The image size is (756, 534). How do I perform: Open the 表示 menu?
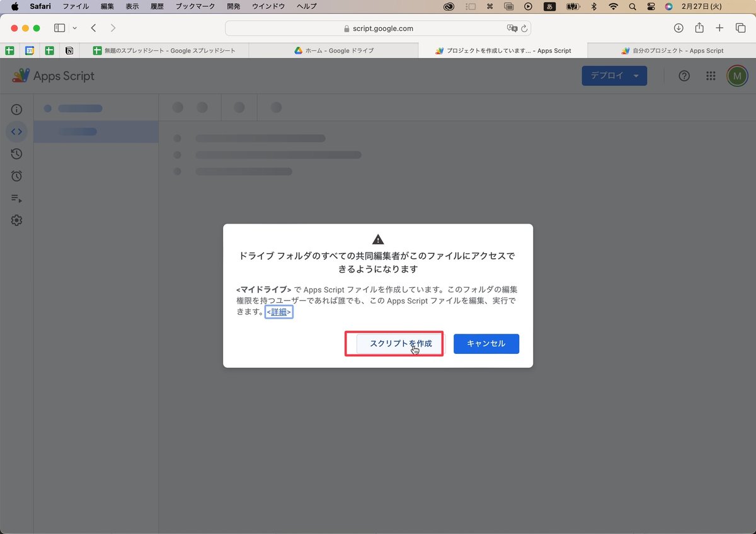pos(132,6)
